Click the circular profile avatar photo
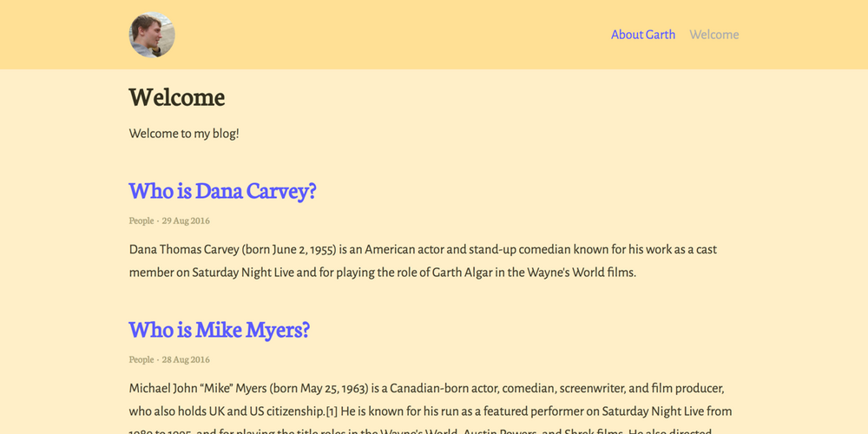Screen dimensions: 868x434 pyautogui.click(x=152, y=35)
